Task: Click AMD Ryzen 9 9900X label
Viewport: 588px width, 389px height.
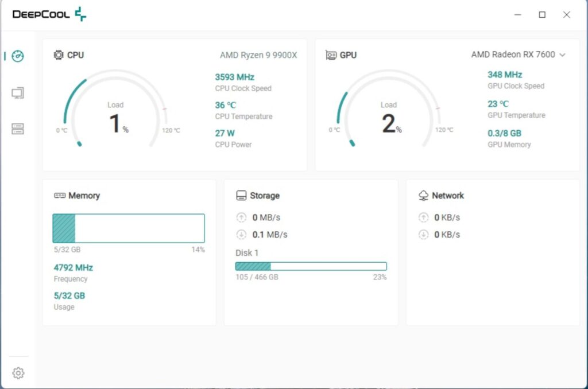Action: pos(258,55)
